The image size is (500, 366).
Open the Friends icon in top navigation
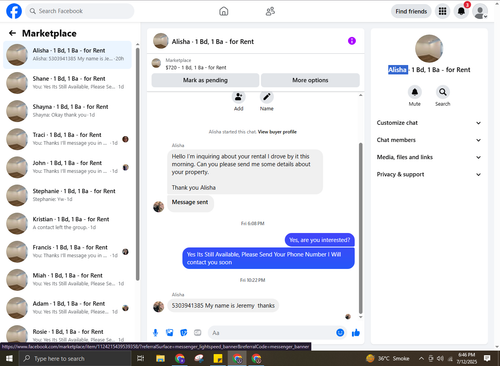[x=270, y=11]
